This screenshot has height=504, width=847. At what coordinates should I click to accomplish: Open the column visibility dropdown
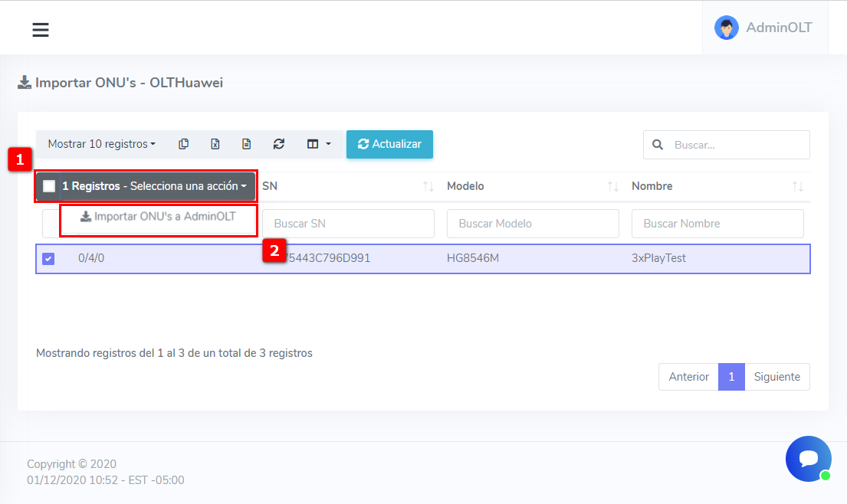(318, 144)
